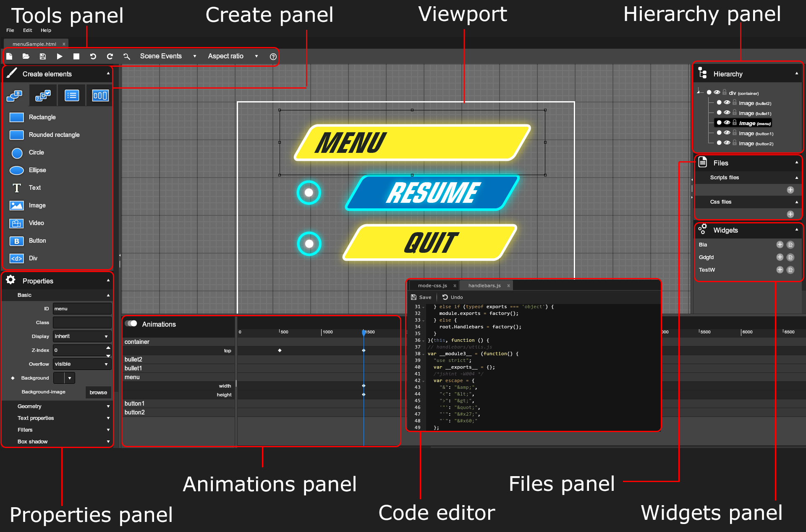Screen dimensions: 806x532
Task: Select the Circle shape element
Action: tap(36, 152)
